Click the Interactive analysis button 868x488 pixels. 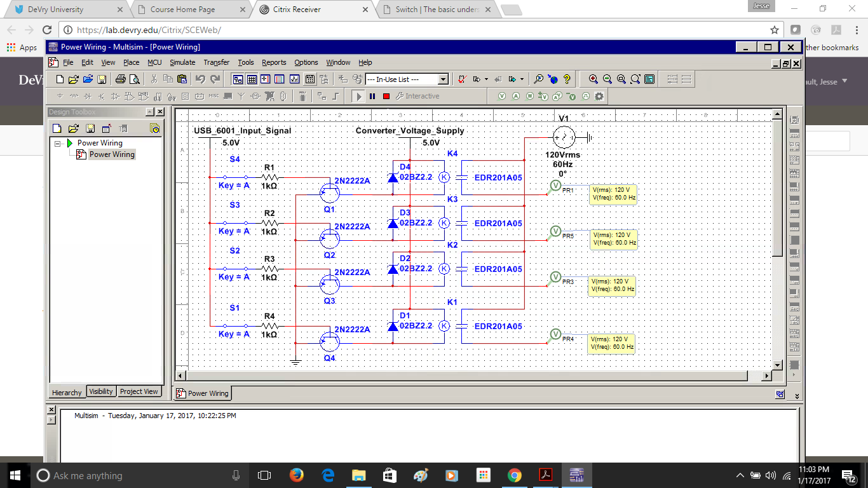[417, 97]
